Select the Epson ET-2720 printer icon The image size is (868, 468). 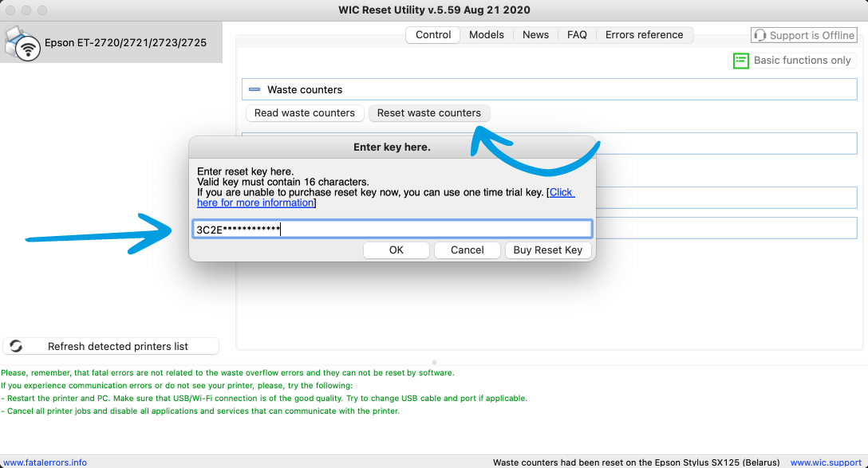coord(22,43)
